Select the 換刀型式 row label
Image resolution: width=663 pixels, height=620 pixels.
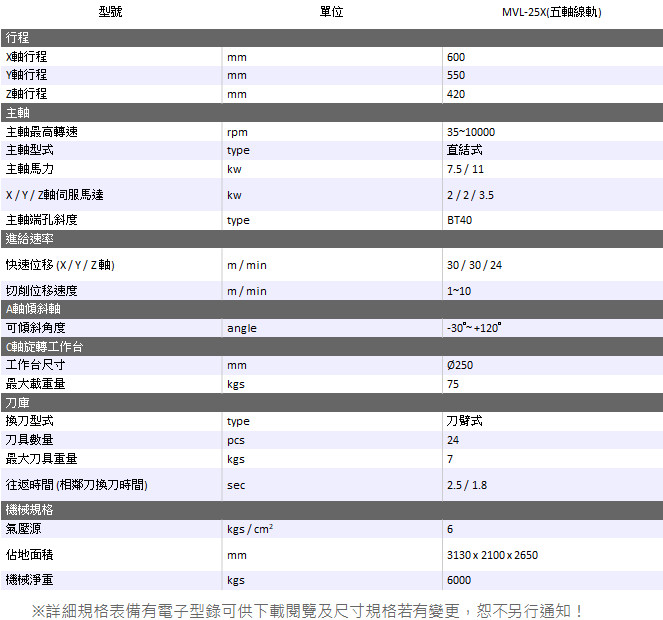(30, 421)
